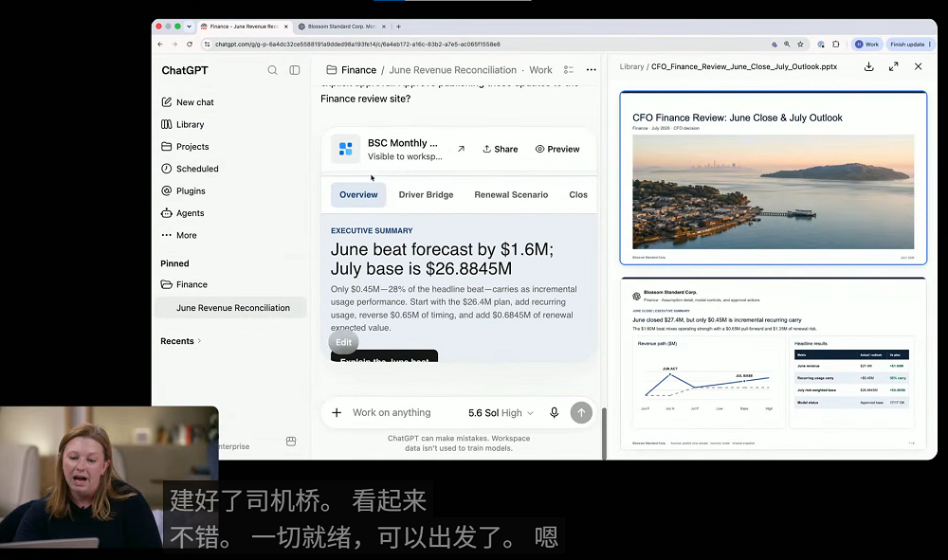Click Finish update button
The width and height of the screenshot is (948, 560).
(910, 45)
